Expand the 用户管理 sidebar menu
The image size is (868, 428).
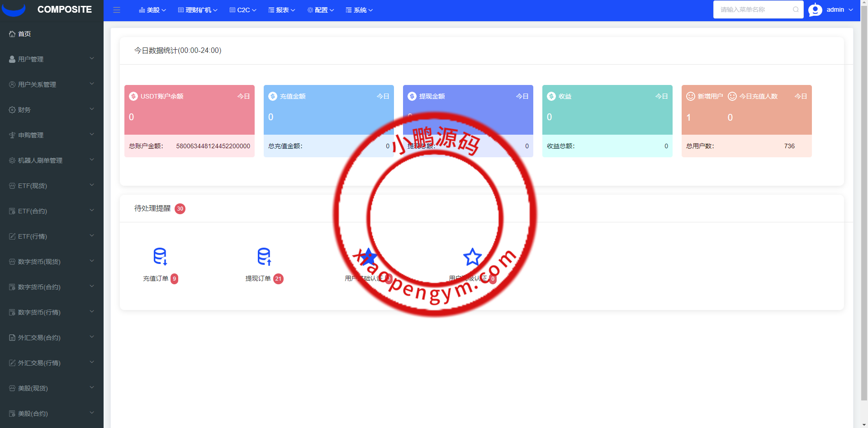(x=52, y=59)
